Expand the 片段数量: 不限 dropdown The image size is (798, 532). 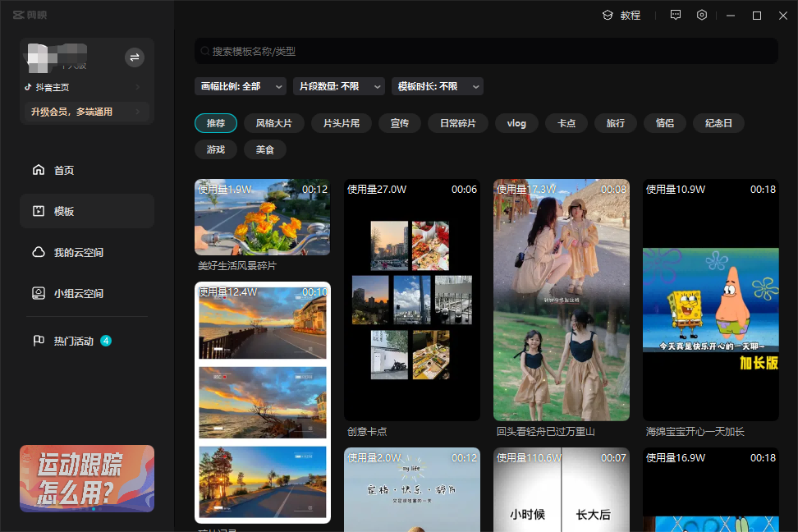coord(338,86)
